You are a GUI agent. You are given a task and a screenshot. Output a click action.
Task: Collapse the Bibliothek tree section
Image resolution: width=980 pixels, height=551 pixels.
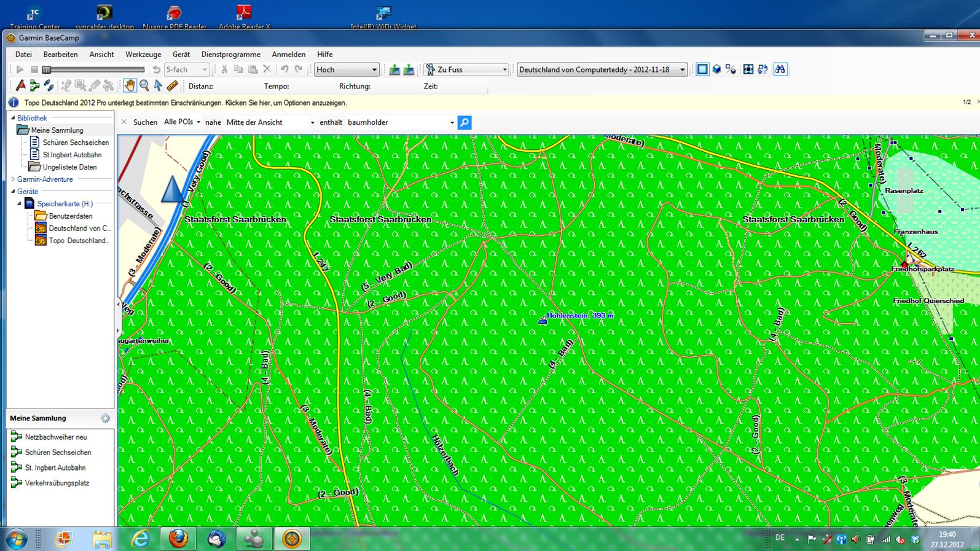[13, 118]
